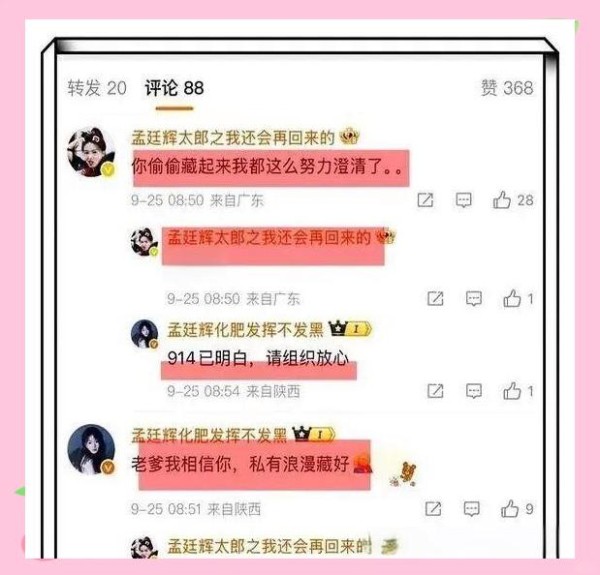
Task: Open reply box for 老爹我相信你 comment
Action: pos(471,509)
